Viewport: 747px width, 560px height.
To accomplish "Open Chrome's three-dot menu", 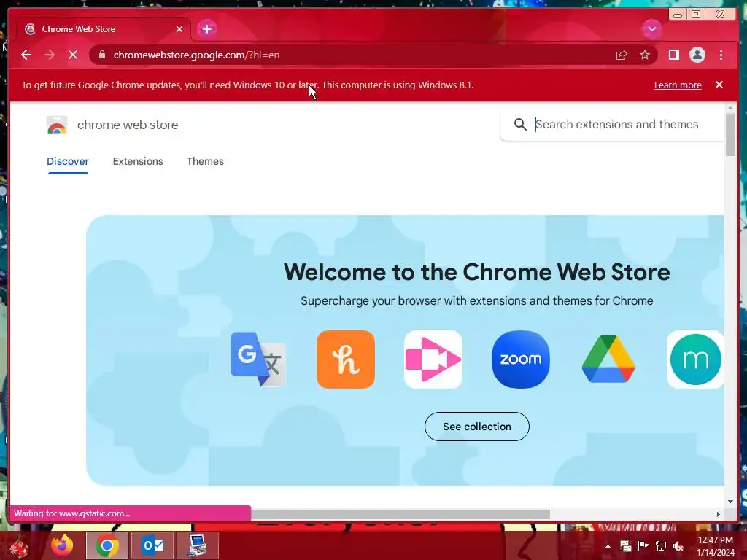I will [721, 55].
